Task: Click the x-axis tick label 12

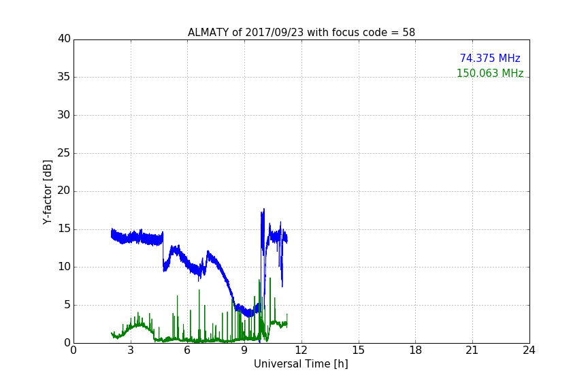Action: (301, 350)
